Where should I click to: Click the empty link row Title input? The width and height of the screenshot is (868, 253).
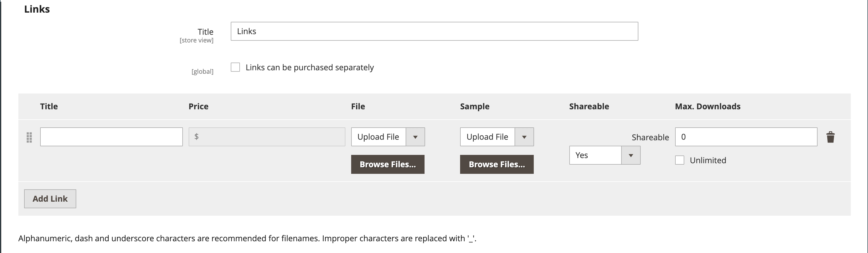click(x=111, y=137)
